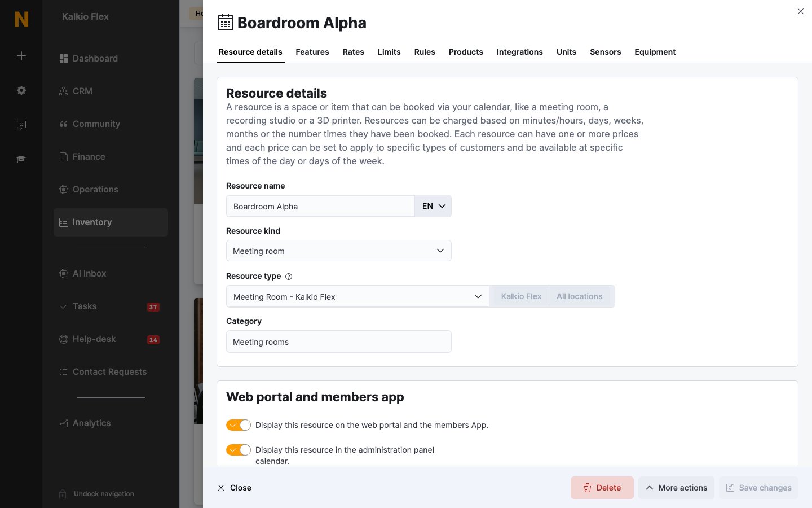
Task: Open Dashboard in the sidebar
Action: (x=111, y=59)
